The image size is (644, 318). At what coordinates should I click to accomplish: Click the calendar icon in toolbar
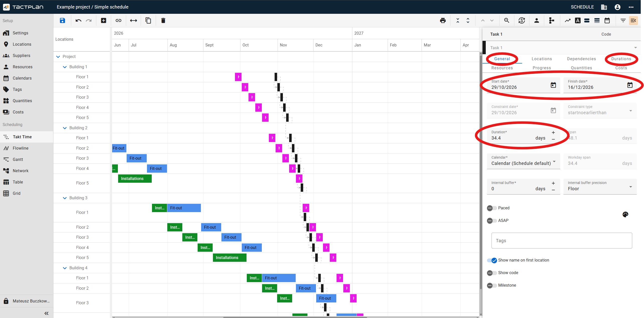tap(607, 21)
